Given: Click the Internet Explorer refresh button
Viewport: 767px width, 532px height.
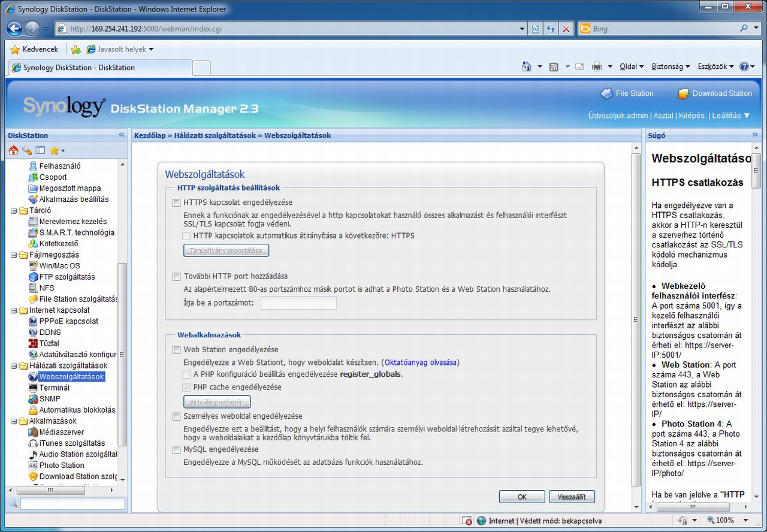Looking at the screenshot, I should pos(551,29).
